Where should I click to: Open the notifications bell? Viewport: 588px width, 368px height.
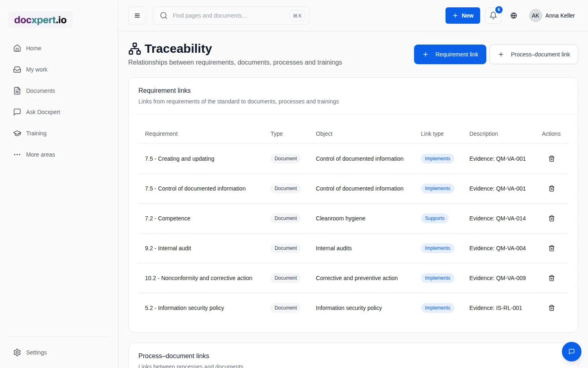pyautogui.click(x=493, y=16)
